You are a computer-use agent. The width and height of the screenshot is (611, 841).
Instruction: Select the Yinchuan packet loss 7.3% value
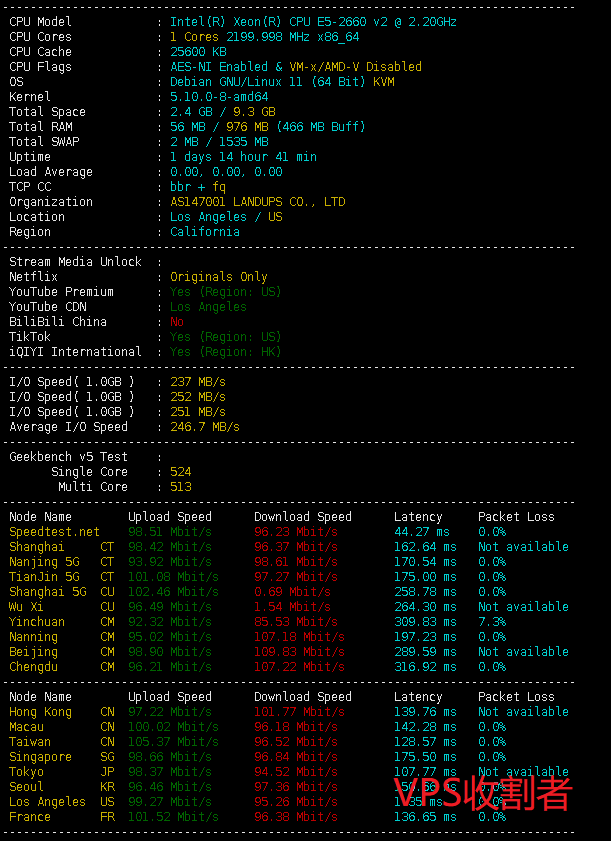click(x=492, y=622)
